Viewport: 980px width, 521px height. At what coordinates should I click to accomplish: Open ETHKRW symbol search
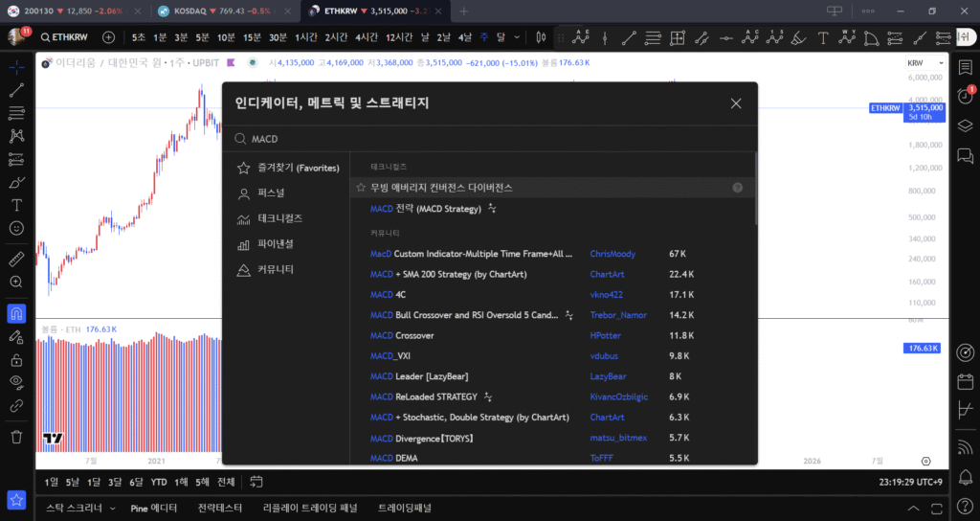point(64,37)
